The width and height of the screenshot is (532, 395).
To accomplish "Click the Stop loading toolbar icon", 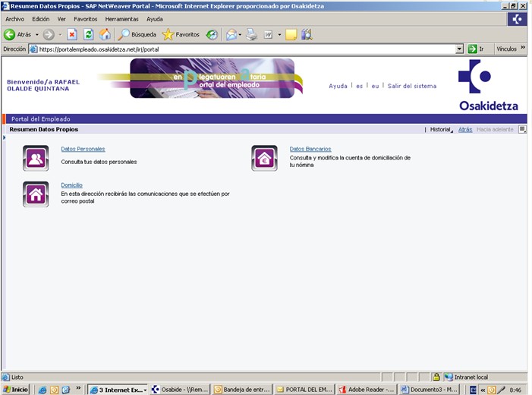I will 72,34.
